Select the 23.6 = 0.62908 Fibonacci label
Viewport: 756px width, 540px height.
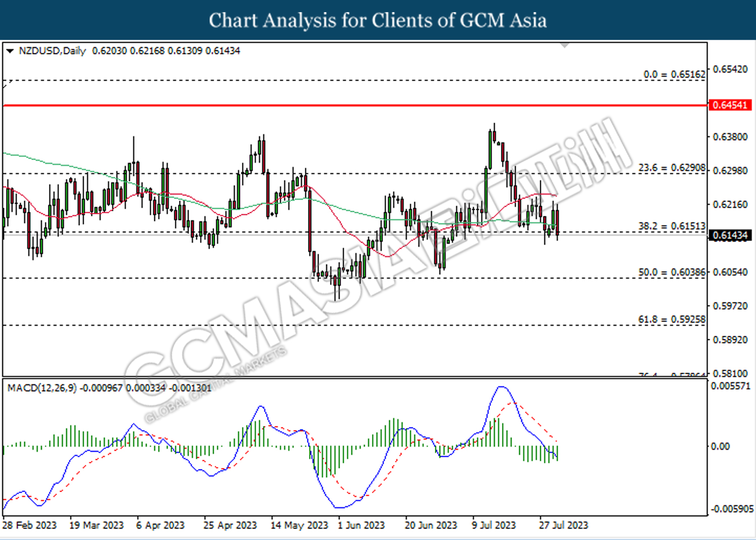point(672,168)
